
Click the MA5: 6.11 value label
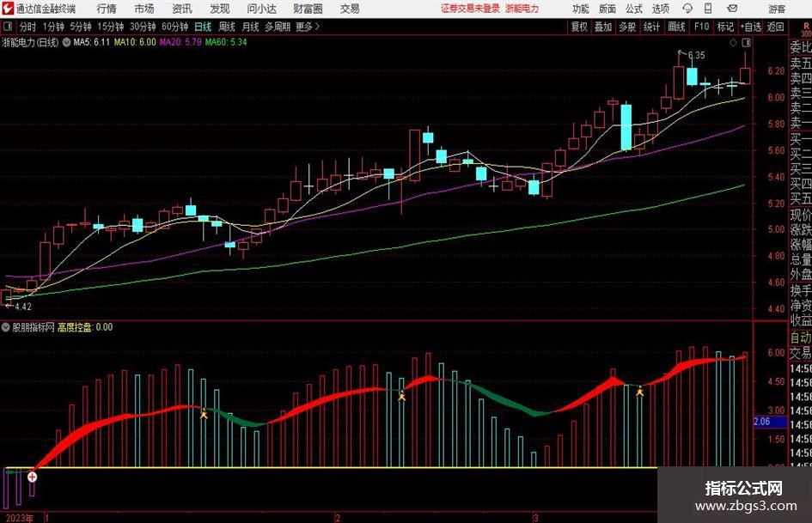[x=92, y=42]
